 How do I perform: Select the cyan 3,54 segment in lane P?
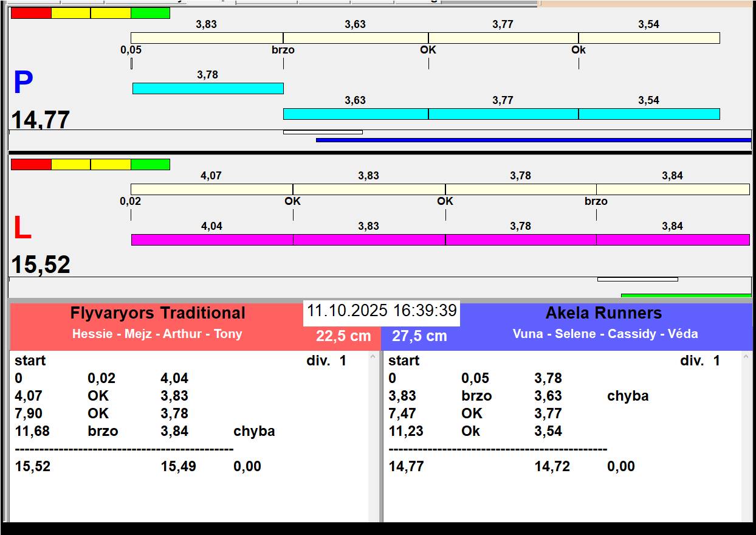(649, 114)
